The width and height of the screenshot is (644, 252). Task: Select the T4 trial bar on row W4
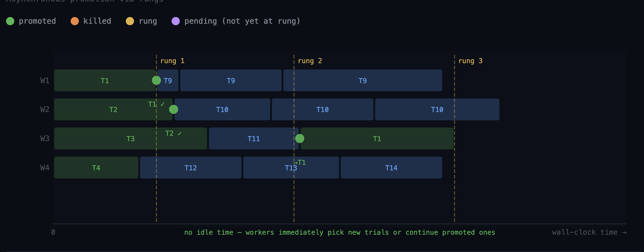pyautogui.click(x=96, y=168)
